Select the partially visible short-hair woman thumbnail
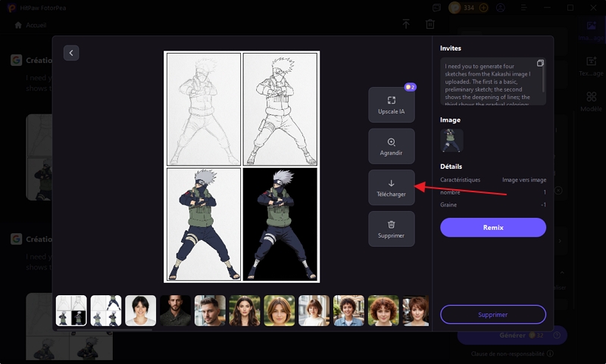606x364 pixels. click(416, 311)
